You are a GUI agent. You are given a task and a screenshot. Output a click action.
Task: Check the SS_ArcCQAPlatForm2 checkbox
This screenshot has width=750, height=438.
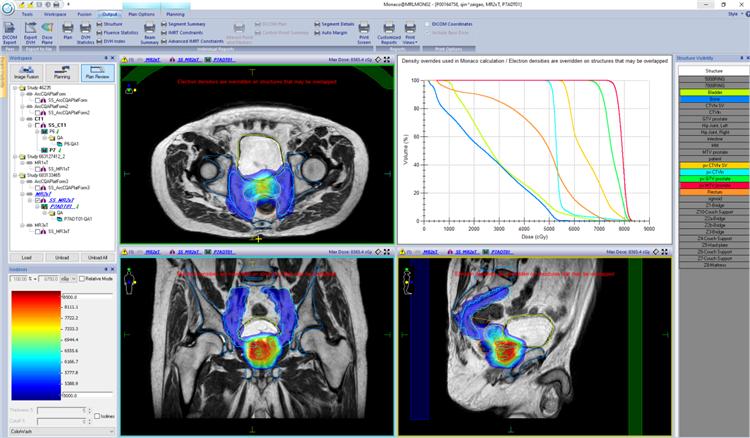point(39,113)
